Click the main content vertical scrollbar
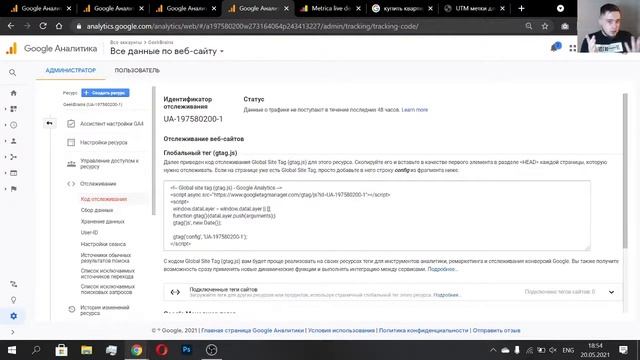 point(625,171)
